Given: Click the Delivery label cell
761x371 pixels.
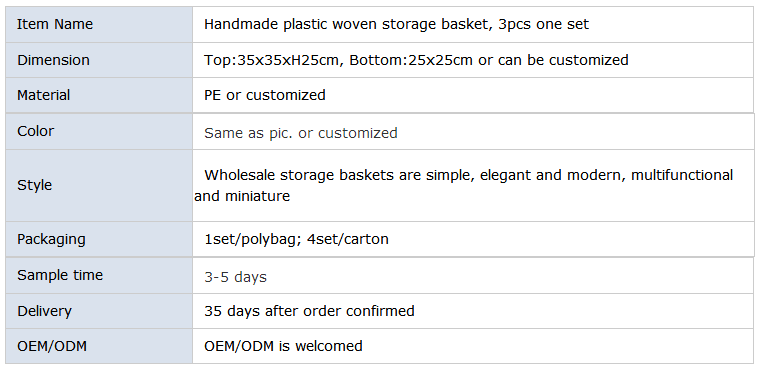Looking at the screenshot, I should tap(99, 311).
